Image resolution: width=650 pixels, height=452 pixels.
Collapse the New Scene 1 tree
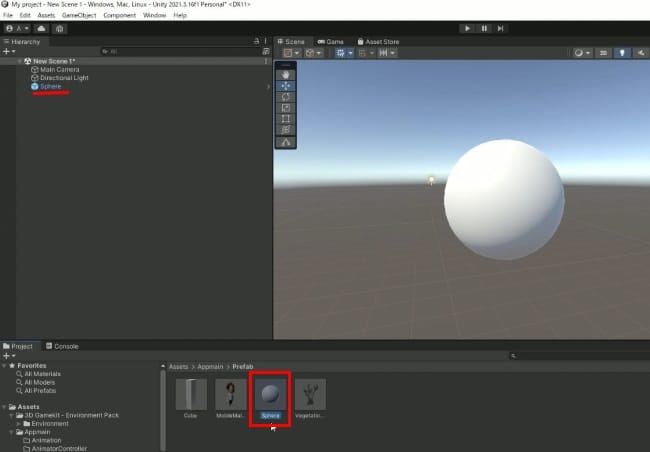pyautogui.click(x=19, y=61)
